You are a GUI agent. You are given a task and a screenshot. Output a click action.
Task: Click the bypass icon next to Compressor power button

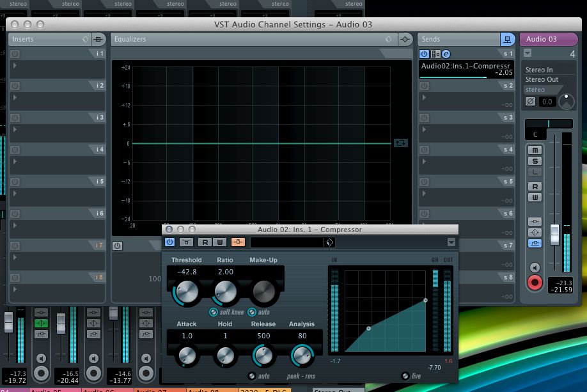[186, 242]
